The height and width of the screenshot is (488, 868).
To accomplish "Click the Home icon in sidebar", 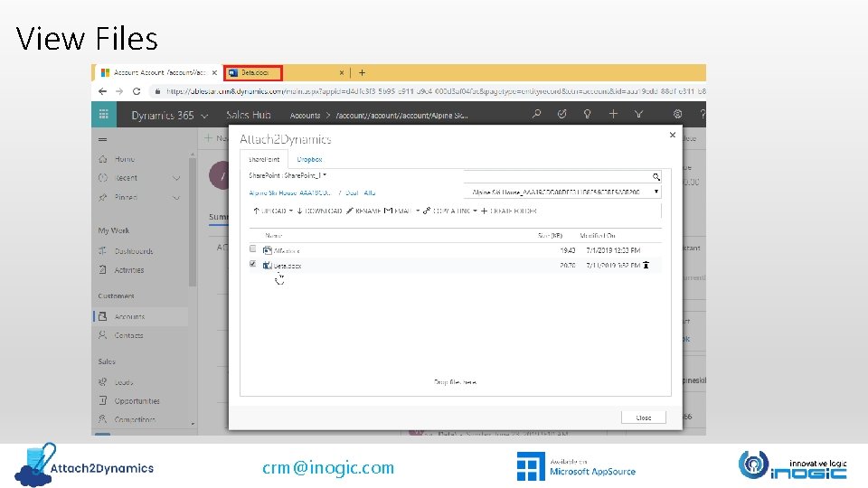I will [x=102, y=159].
